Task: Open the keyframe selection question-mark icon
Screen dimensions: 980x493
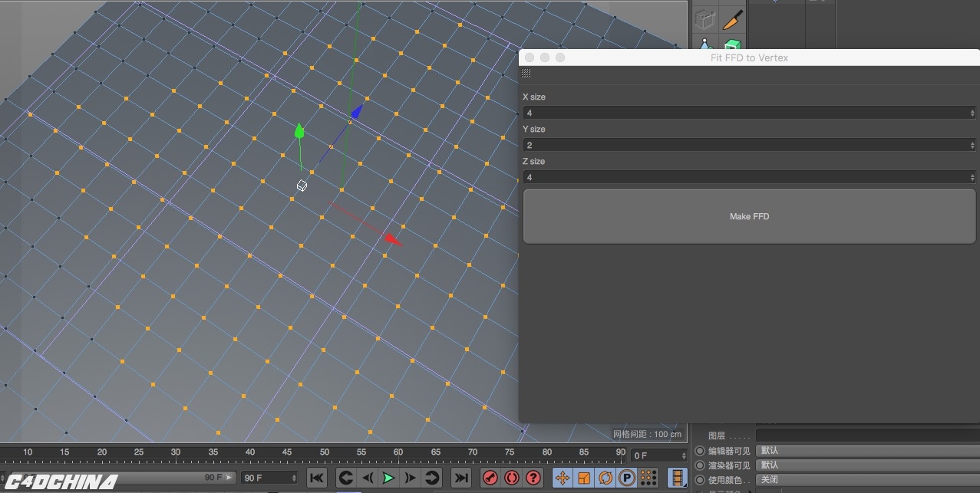Action: click(x=533, y=478)
